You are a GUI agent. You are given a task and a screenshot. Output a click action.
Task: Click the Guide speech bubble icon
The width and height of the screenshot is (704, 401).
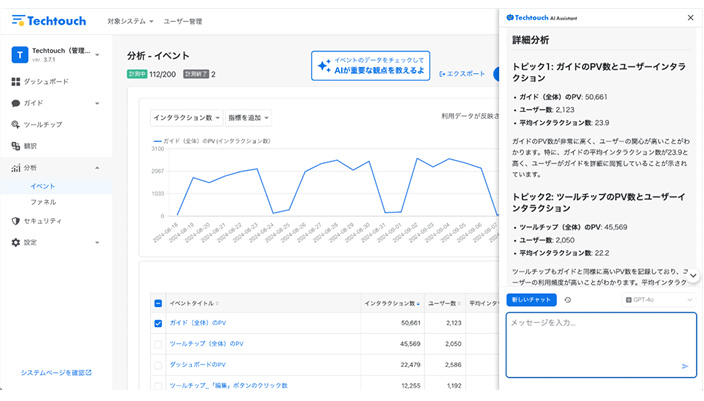tap(16, 103)
